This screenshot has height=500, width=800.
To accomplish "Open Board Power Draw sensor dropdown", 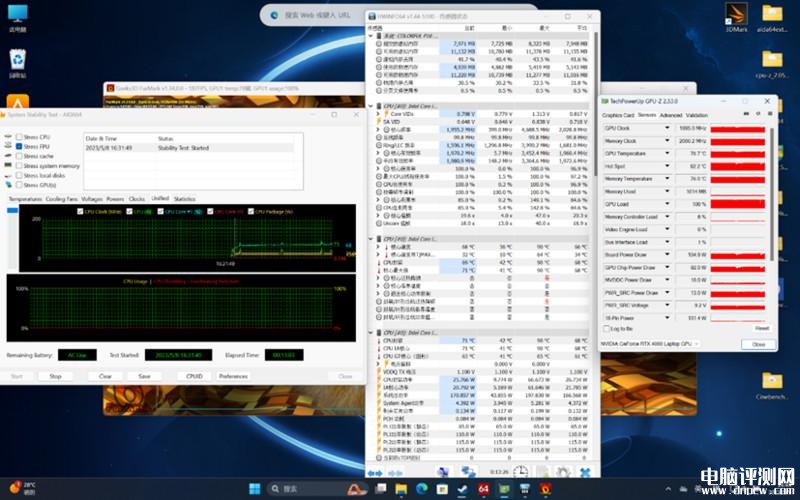I will [667, 255].
